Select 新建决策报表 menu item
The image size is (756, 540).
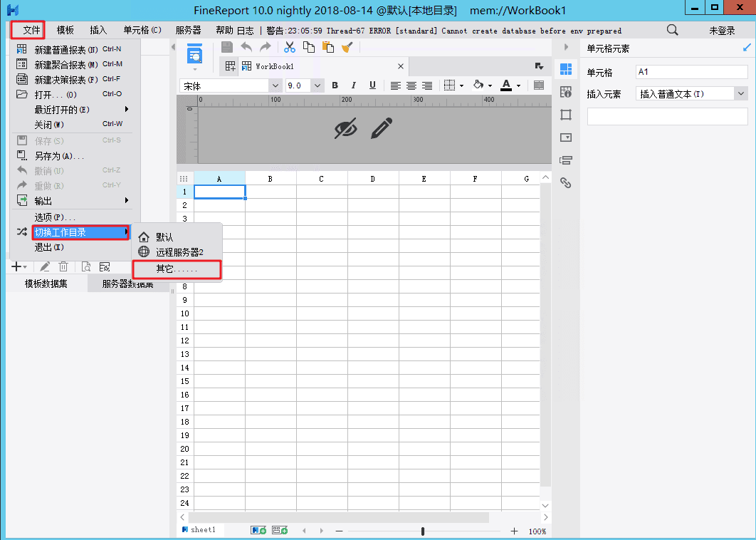pos(73,79)
